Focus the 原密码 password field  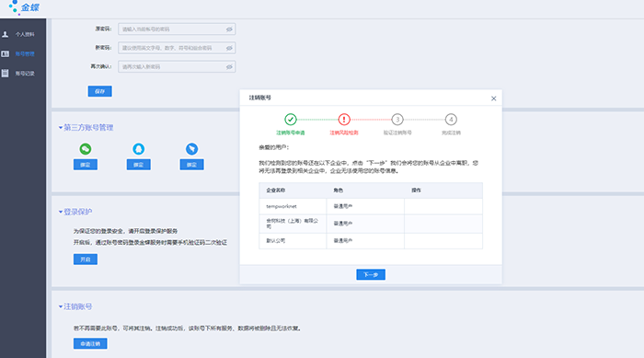[177, 29]
